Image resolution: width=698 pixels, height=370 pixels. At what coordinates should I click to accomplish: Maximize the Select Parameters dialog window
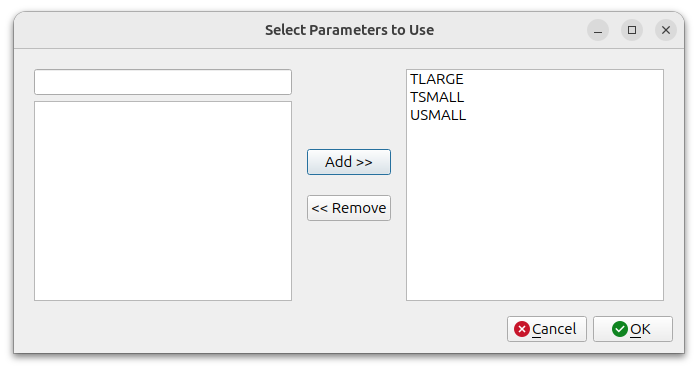tap(632, 30)
